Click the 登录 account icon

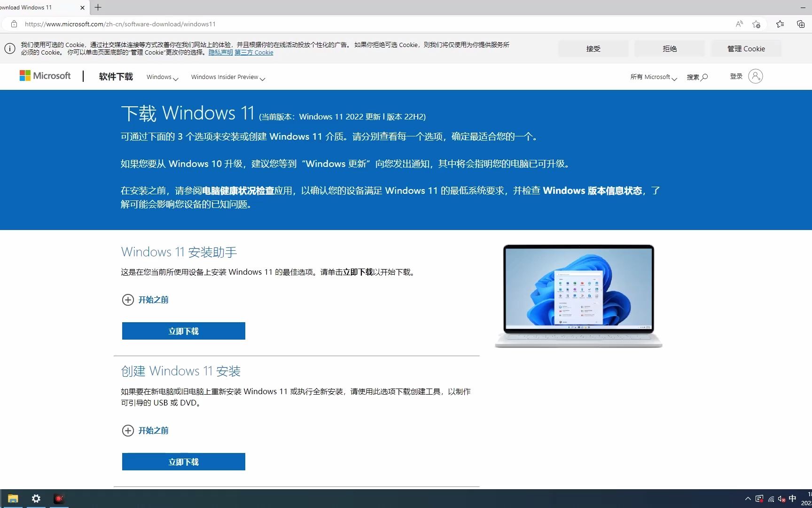[x=755, y=76]
